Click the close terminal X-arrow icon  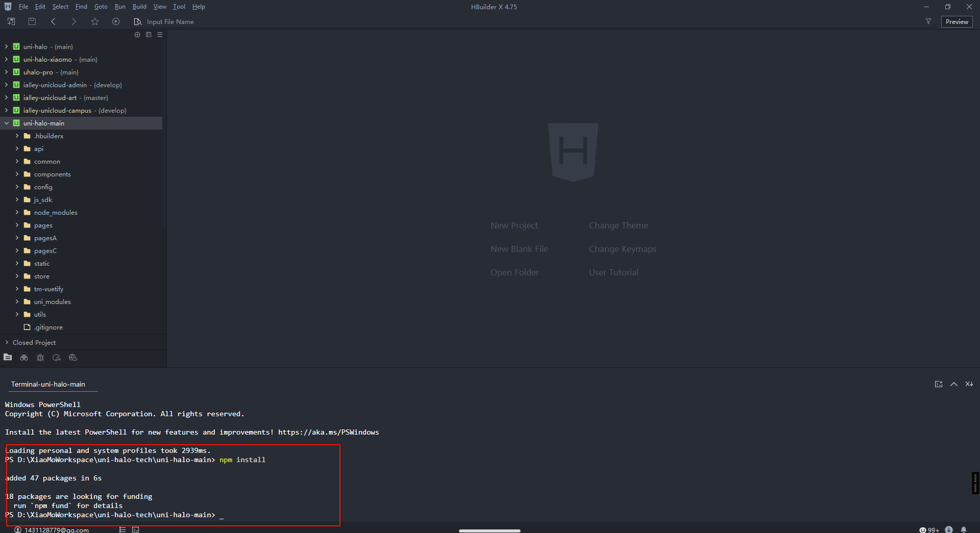point(969,384)
